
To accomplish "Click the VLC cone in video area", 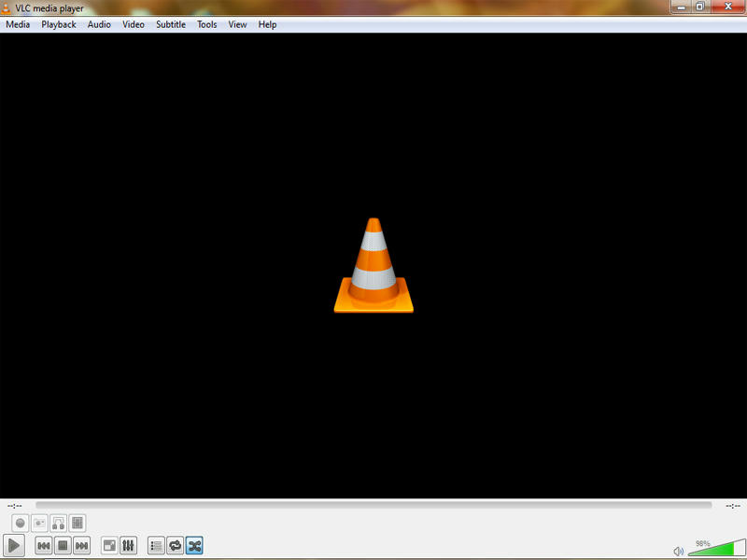I will [x=373, y=265].
